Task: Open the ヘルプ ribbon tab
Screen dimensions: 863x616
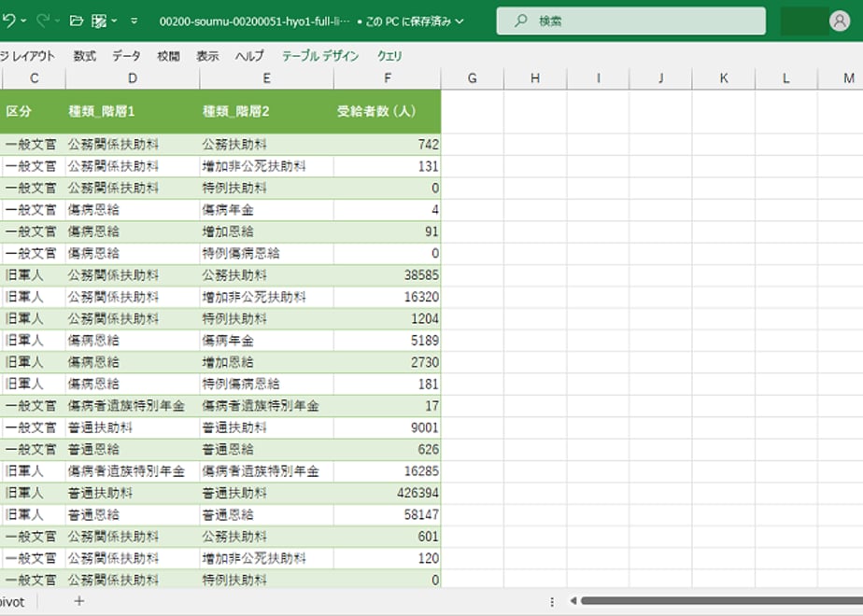Action: click(x=249, y=56)
